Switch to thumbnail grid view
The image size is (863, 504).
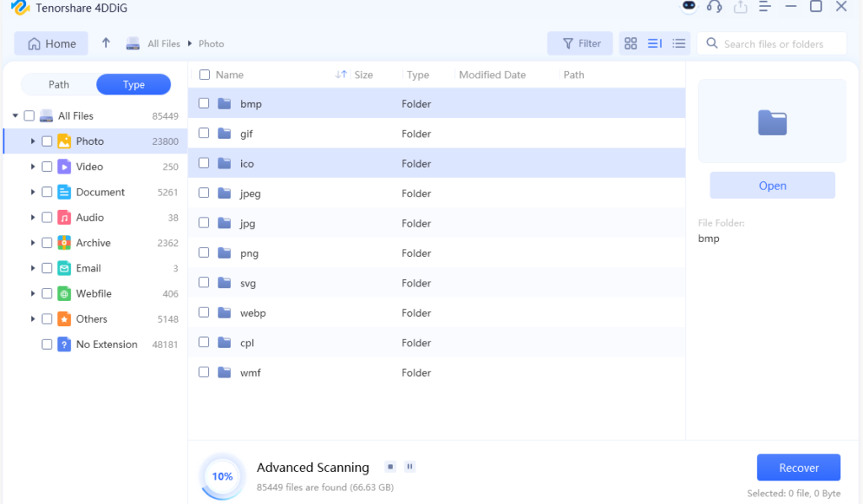point(630,44)
